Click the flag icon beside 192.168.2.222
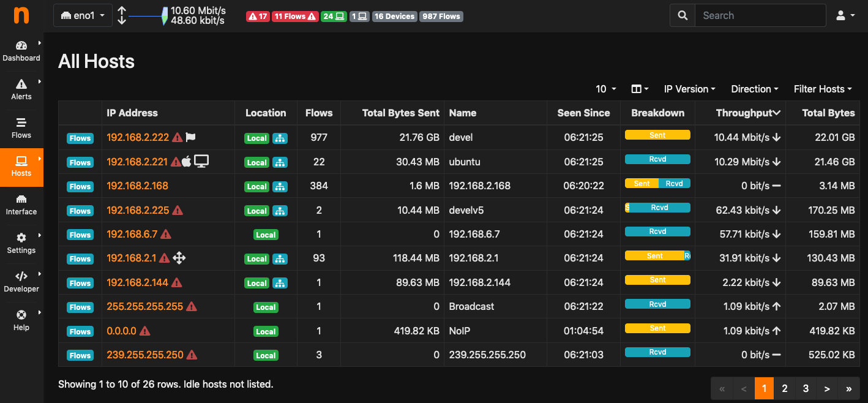Image resolution: width=868 pixels, height=403 pixels. point(190,138)
